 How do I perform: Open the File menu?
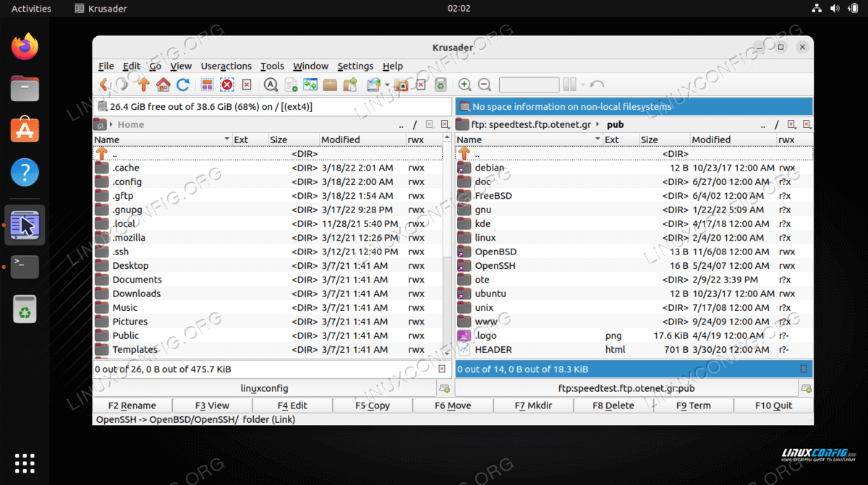click(x=106, y=66)
